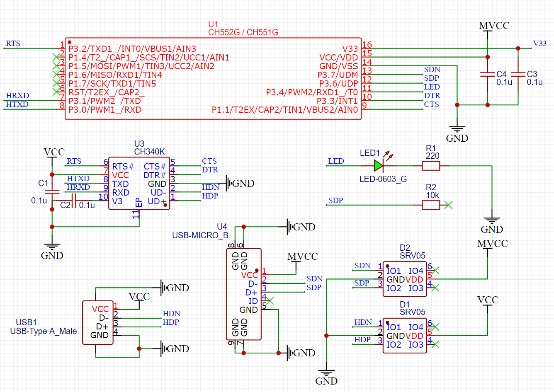554x392 pixels.
Task: Select pin label P3.4/PWM2/RXD1_/T0
Action: click(312, 92)
